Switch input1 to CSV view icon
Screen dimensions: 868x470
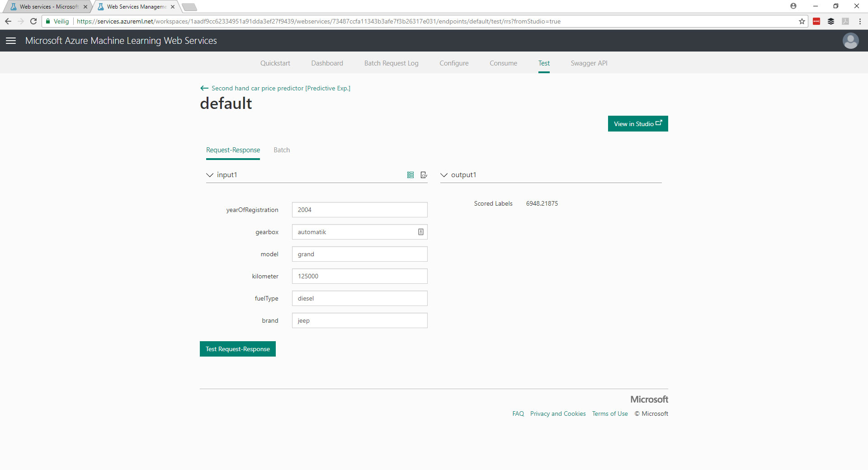coord(424,175)
